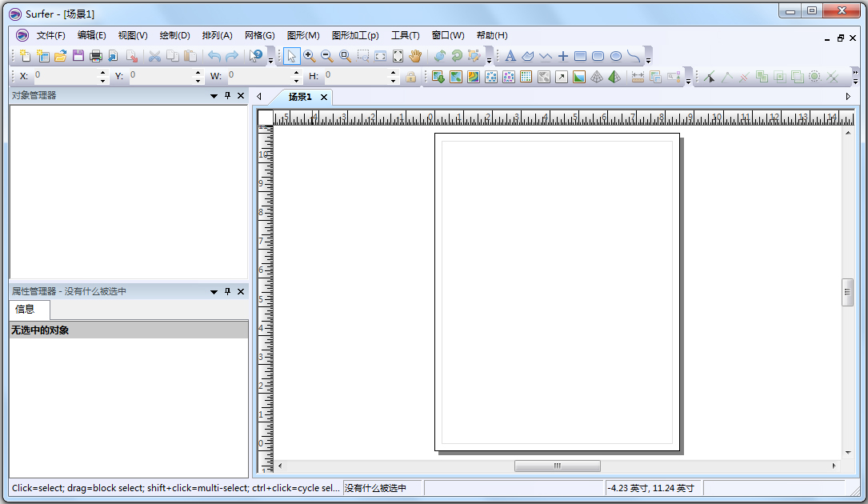Click the Redo arrow icon

click(x=232, y=55)
